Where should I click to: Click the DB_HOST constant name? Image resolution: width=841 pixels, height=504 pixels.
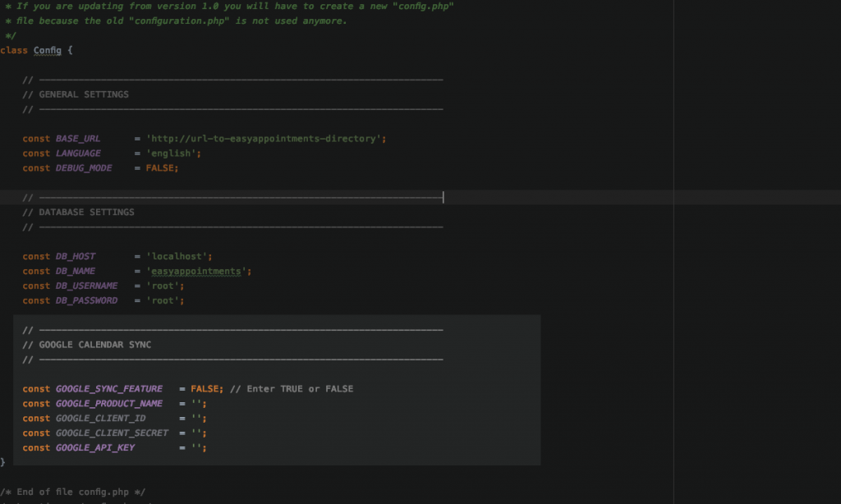[x=76, y=257]
